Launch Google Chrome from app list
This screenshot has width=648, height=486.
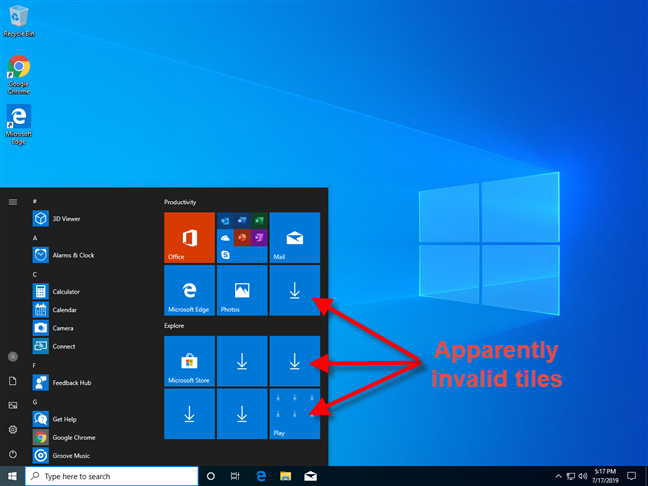point(91,437)
